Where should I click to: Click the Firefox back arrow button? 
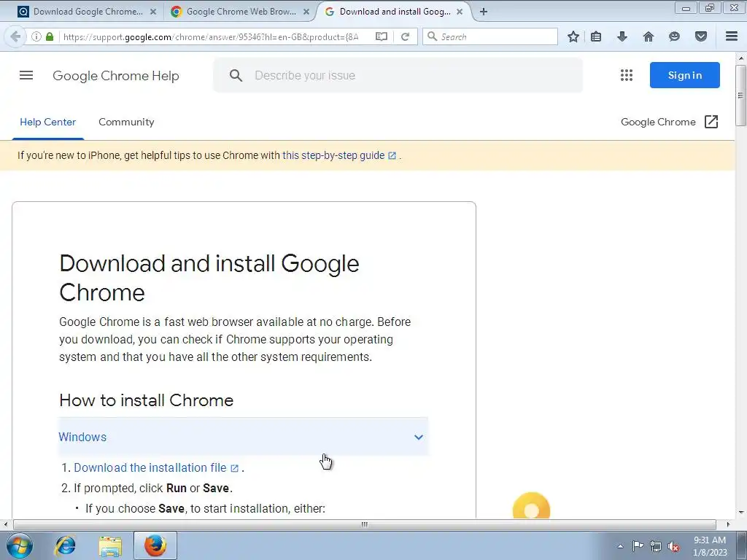tap(15, 36)
